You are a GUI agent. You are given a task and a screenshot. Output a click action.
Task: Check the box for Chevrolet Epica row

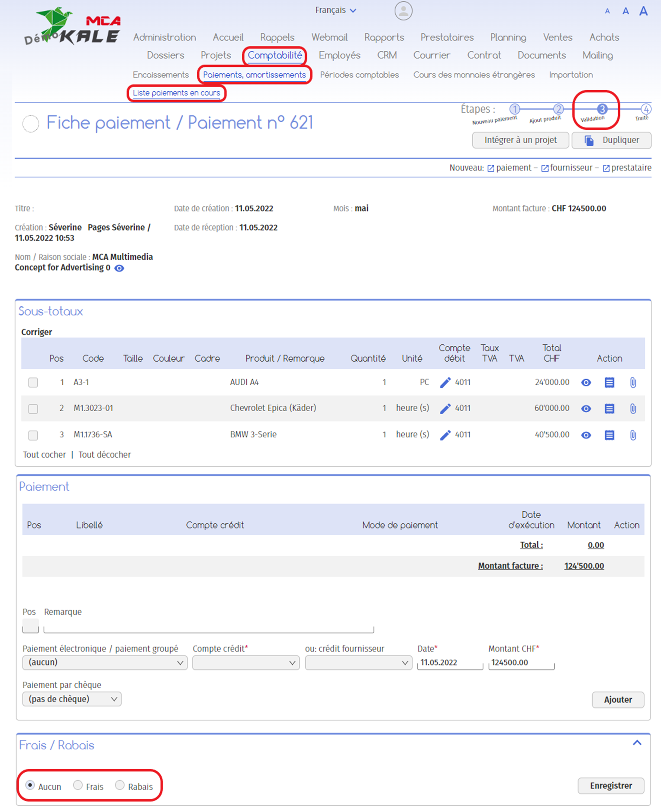tap(33, 409)
